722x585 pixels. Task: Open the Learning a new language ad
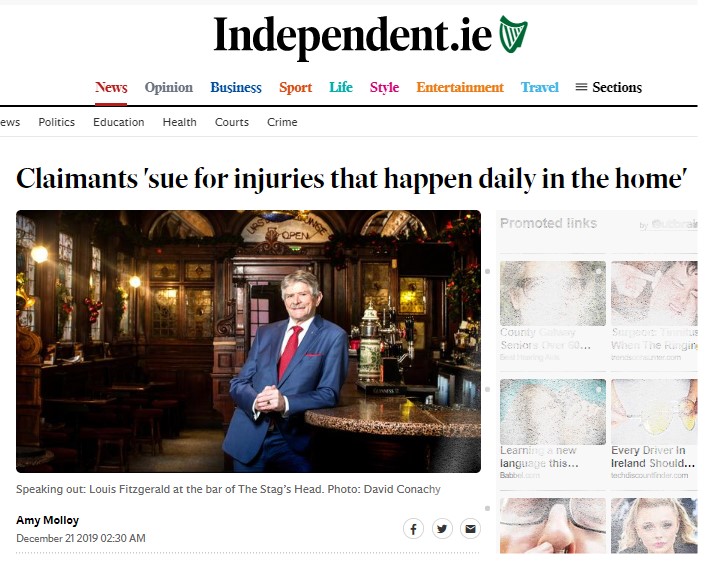[x=553, y=429]
